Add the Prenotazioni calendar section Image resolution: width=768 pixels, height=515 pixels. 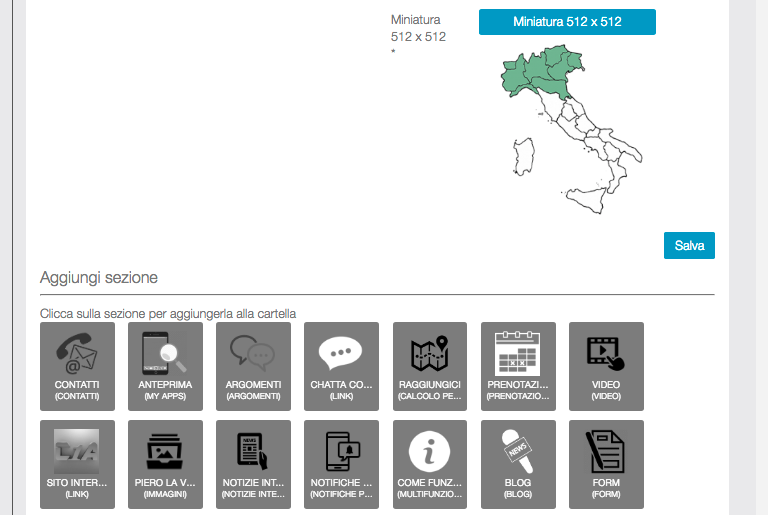pyautogui.click(x=517, y=366)
